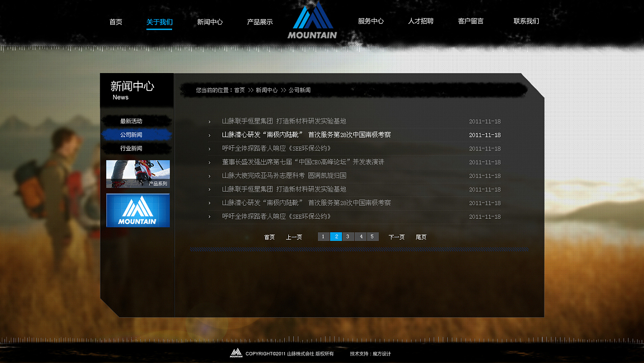Go to next page 下一页
Screen dimensions: 644x363
point(396,237)
